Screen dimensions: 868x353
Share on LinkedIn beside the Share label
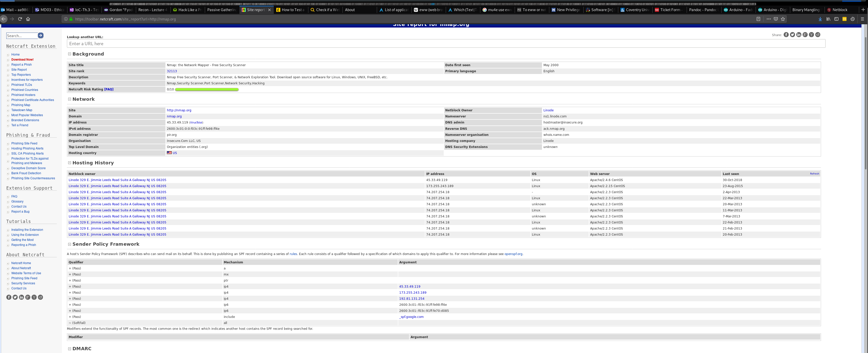(799, 35)
